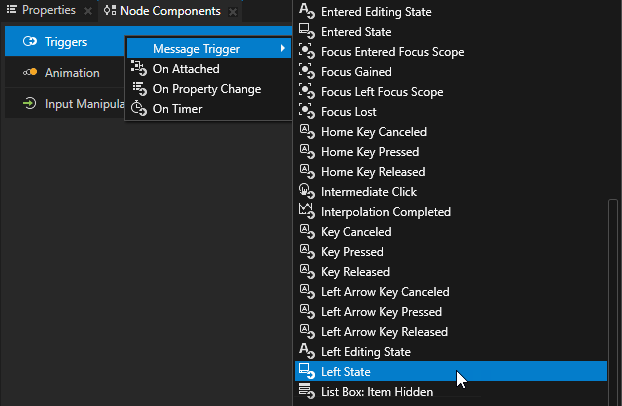
Task: Click the Triggers icon in Node Components
Action: tap(30, 42)
